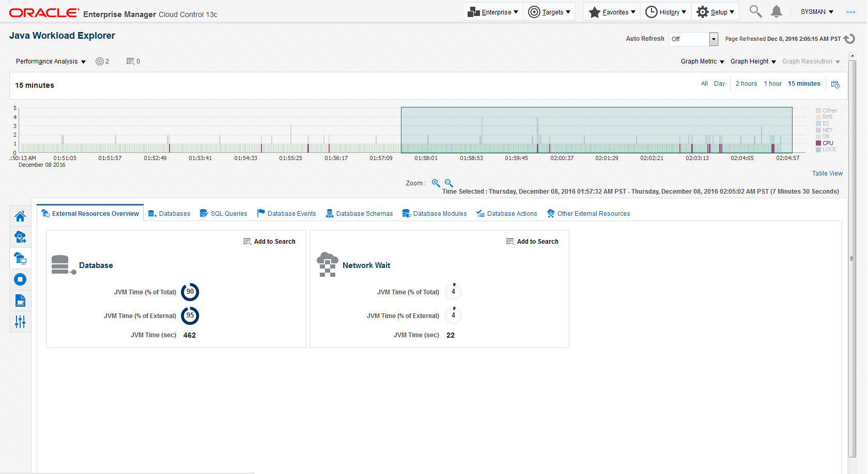
Task: Toggle the Other series in graph legend
Action: (827, 110)
